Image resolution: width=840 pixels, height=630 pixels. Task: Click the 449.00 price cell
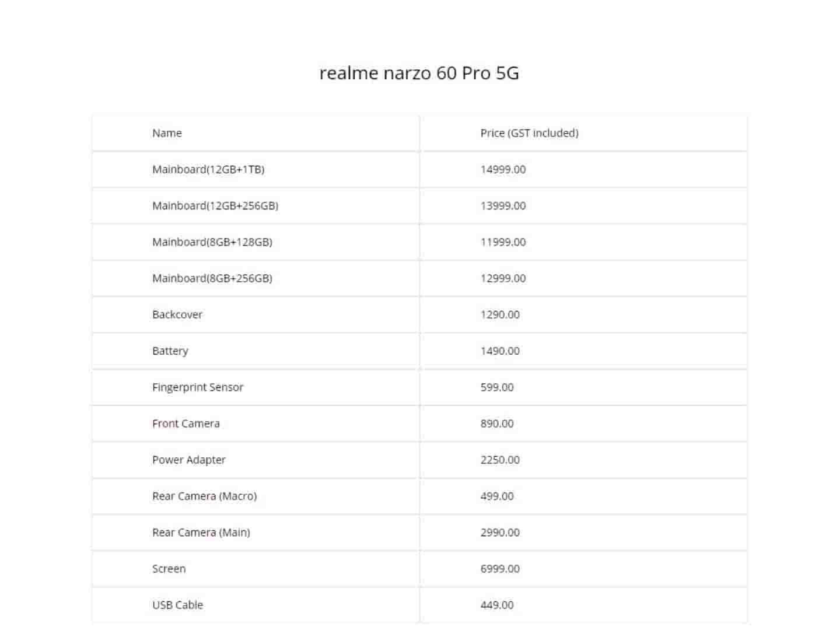[x=497, y=605]
